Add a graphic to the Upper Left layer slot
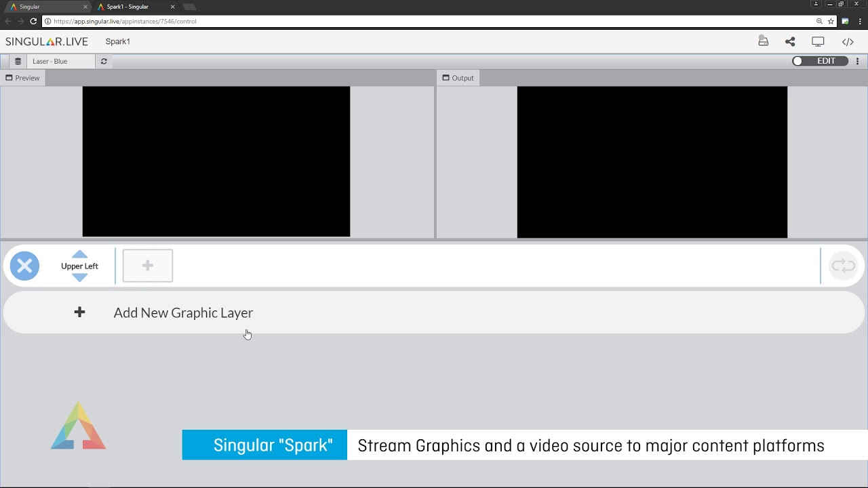Viewport: 868px width, 488px height. (148, 266)
